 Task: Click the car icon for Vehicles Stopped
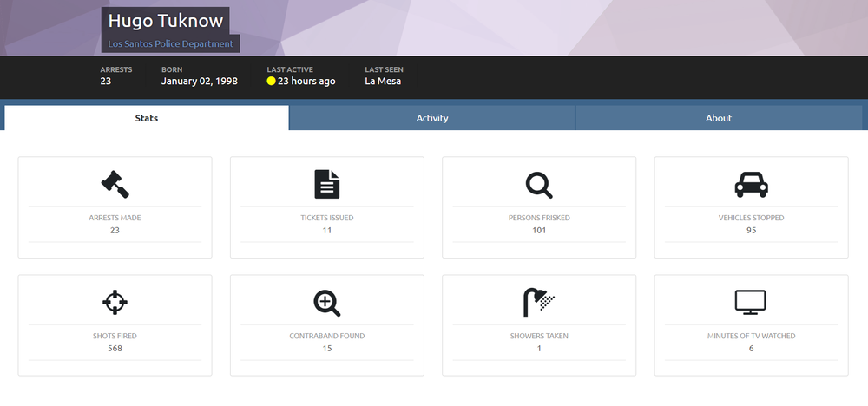pyautogui.click(x=751, y=184)
